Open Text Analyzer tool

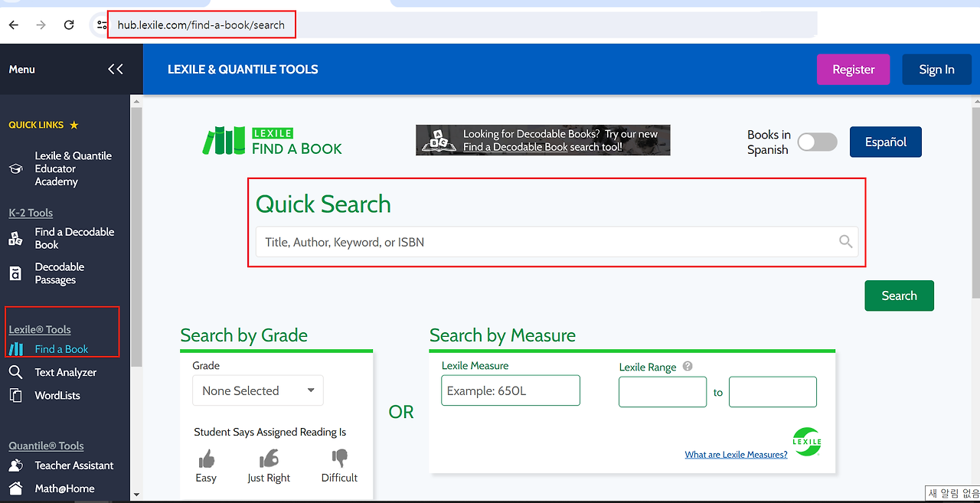click(66, 372)
